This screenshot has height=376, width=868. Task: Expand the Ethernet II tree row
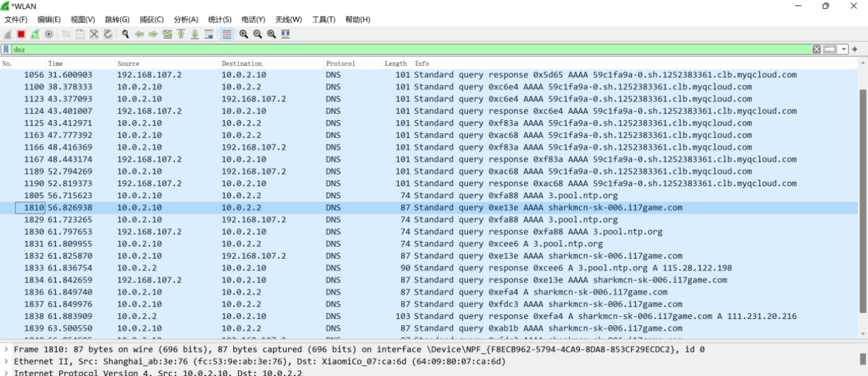[x=6, y=362]
